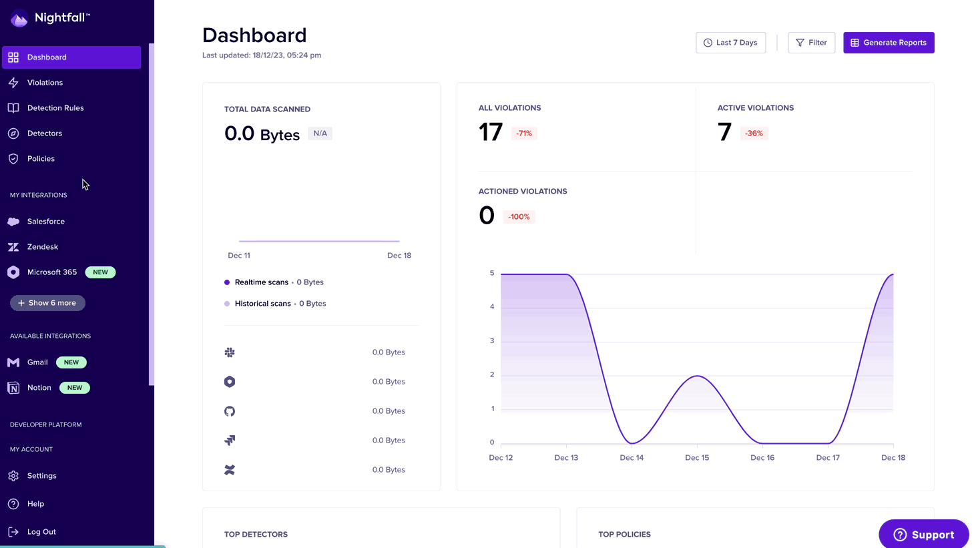Viewport: 980px width, 548px height.
Task: Click the Gmail icon under Available Integrations
Action: [x=13, y=362]
